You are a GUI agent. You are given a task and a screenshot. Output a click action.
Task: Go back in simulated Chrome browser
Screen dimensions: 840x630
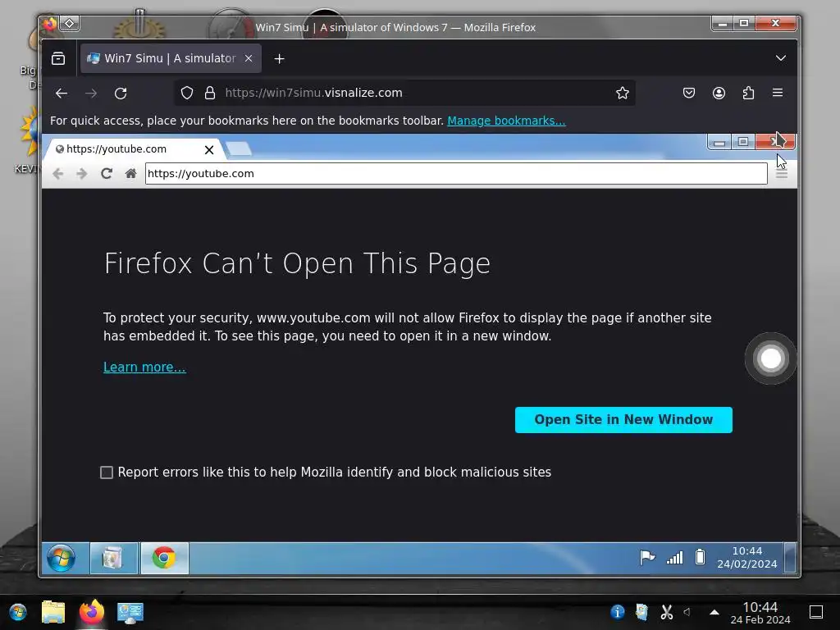pyautogui.click(x=58, y=174)
